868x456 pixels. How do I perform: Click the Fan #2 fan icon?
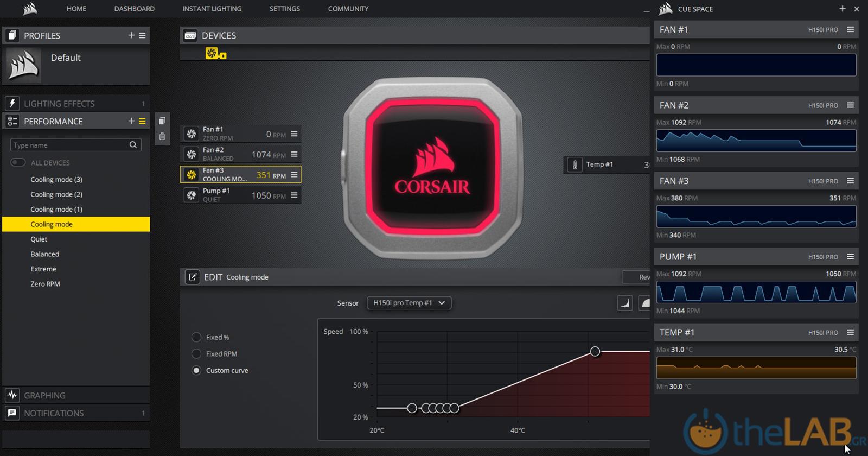(x=191, y=154)
